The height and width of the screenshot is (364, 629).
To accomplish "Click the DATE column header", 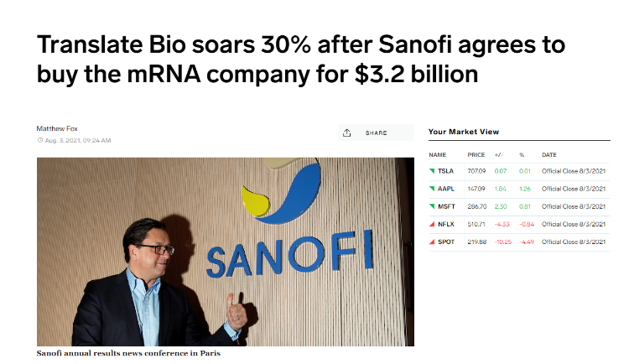I will (x=549, y=155).
